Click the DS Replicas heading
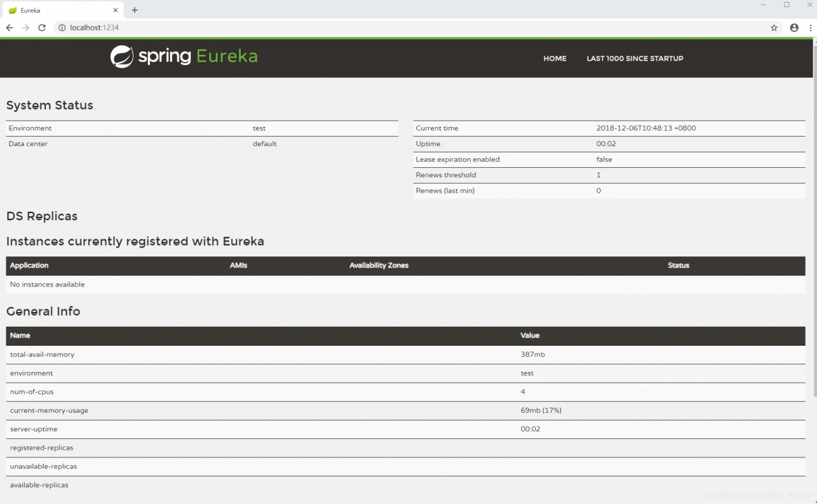Screen dimensions: 817x504 click(x=42, y=216)
